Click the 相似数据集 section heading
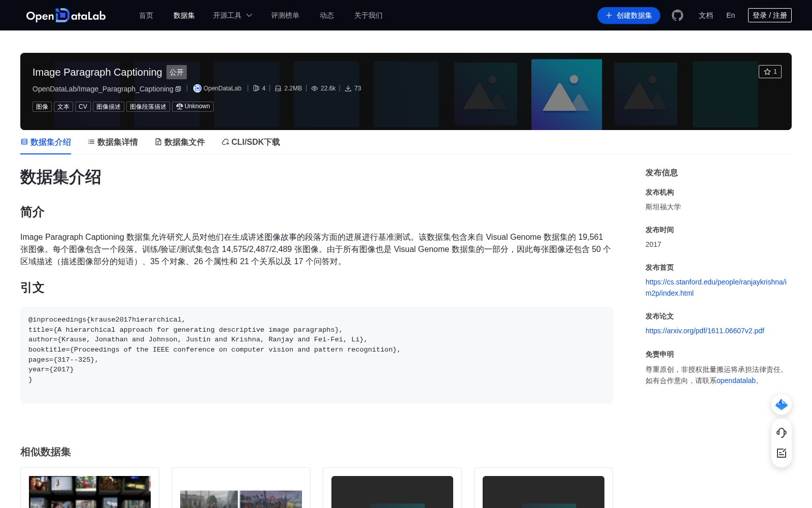Image resolution: width=812 pixels, height=508 pixels. (x=46, y=452)
